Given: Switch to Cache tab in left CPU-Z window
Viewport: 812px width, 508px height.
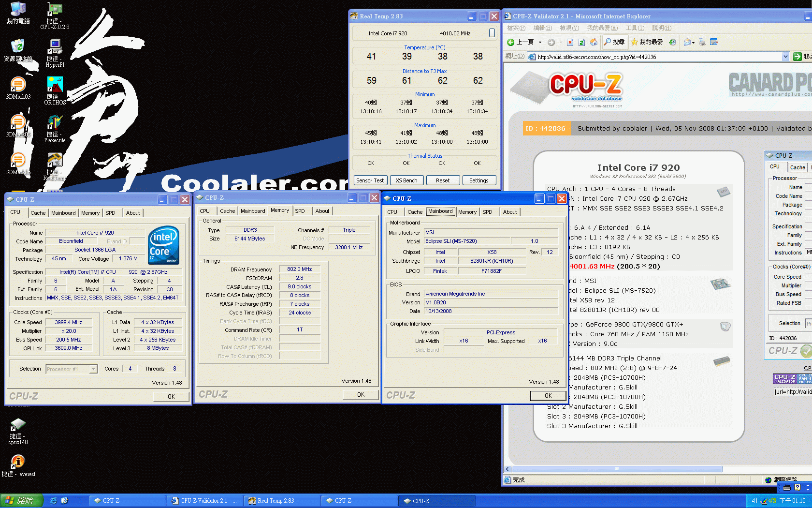Looking at the screenshot, I should (x=38, y=213).
